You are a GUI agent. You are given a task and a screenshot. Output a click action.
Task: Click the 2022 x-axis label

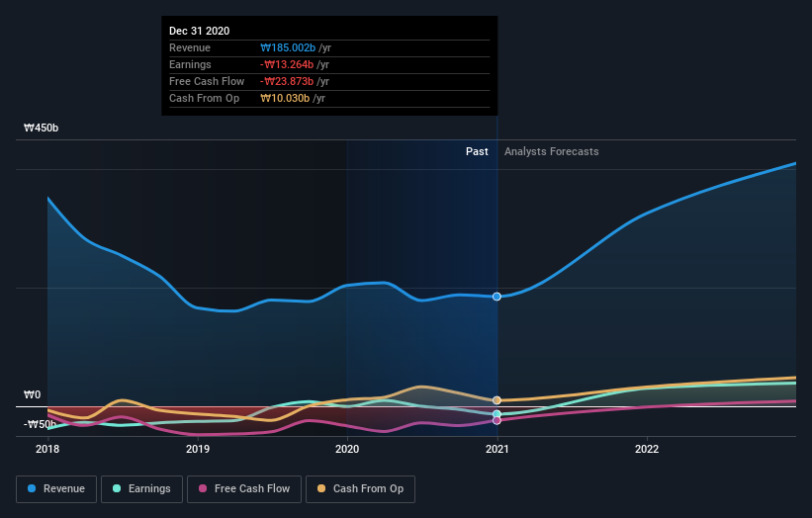point(647,449)
